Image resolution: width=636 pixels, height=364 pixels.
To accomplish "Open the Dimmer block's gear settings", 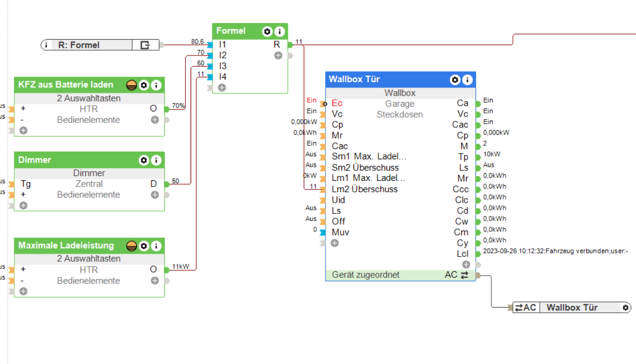I will (x=144, y=160).
